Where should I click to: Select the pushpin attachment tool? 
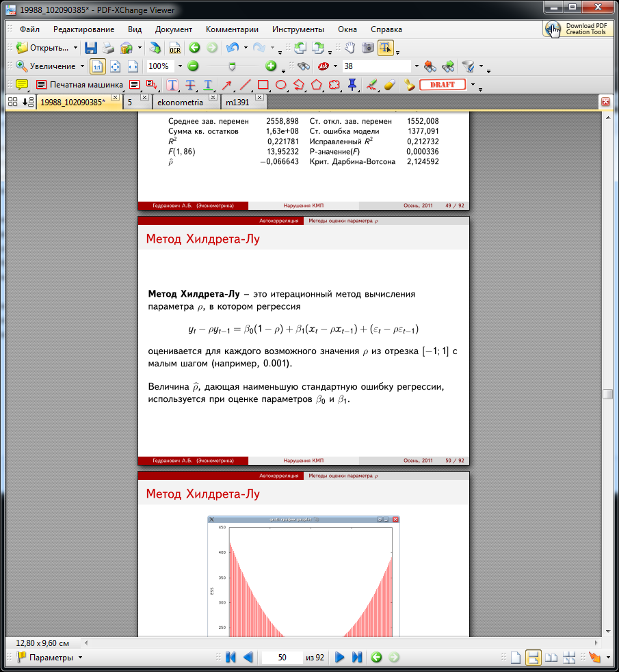point(352,85)
